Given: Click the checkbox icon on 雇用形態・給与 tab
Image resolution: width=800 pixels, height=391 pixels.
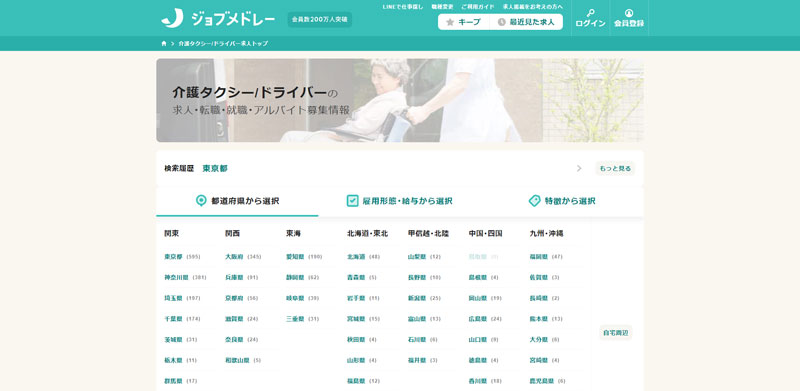Looking at the screenshot, I should [353, 201].
